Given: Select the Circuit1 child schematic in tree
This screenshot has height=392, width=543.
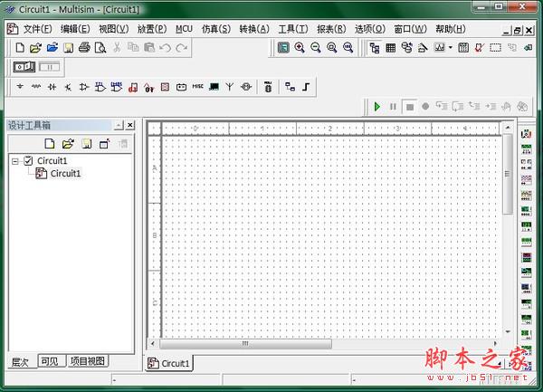Looking at the screenshot, I should (x=65, y=173).
